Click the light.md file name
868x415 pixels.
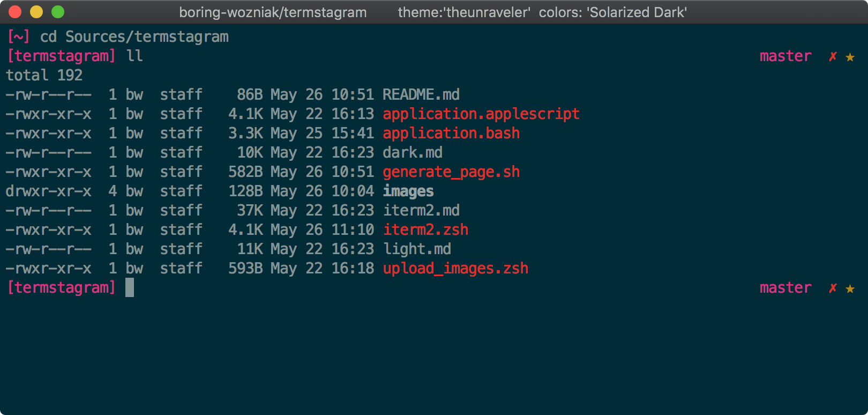click(x=417, y=249)
